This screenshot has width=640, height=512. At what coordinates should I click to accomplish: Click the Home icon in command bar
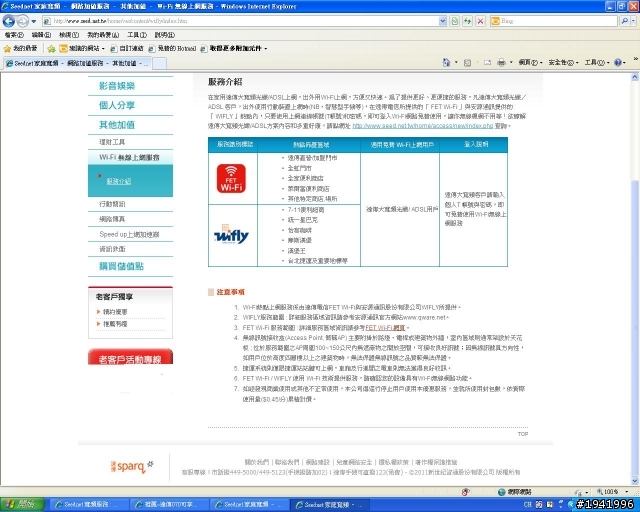[446, 62]
